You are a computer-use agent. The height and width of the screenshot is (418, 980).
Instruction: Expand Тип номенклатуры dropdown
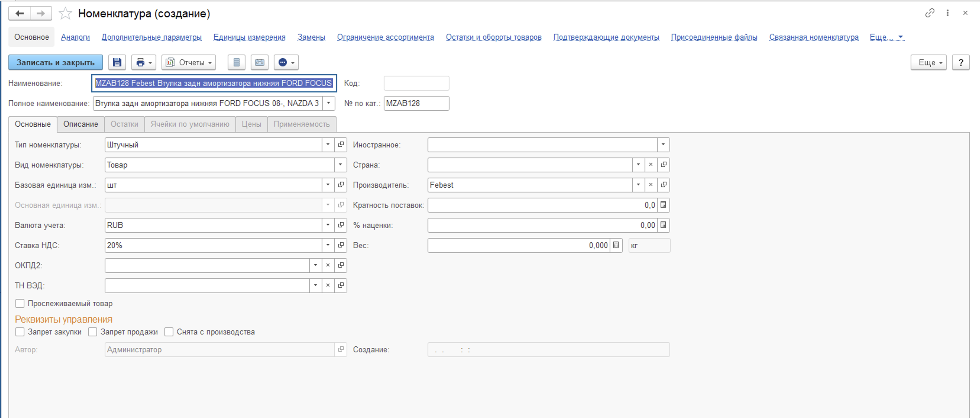[x=328, y=145]
